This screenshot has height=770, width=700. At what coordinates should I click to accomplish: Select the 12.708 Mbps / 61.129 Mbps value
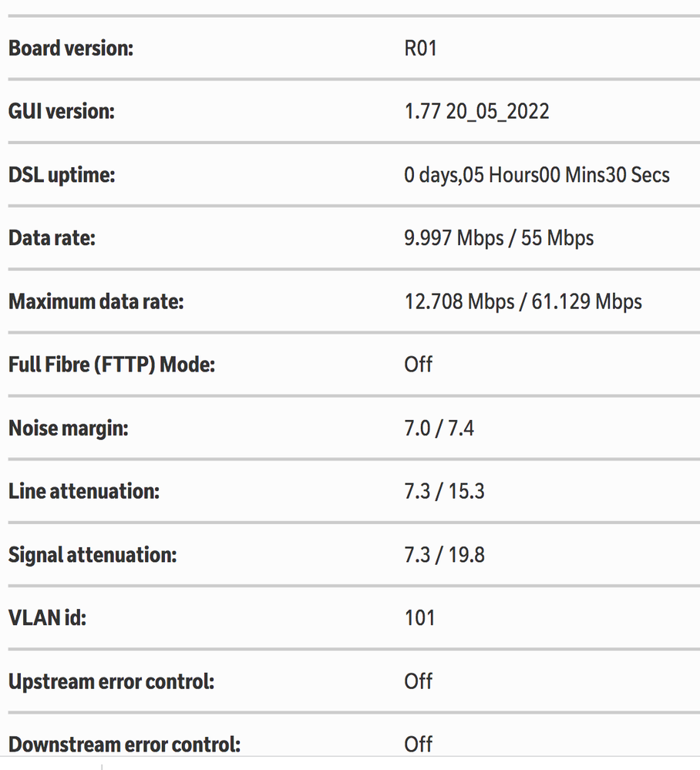(523, 301)
